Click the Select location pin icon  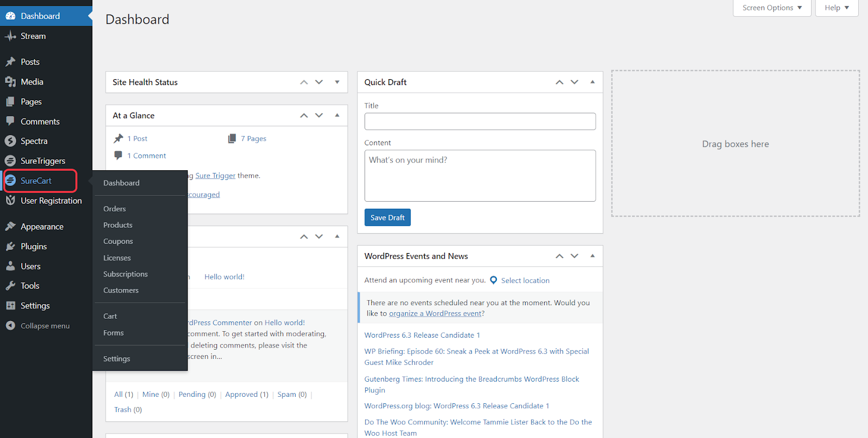coord(493,280)
